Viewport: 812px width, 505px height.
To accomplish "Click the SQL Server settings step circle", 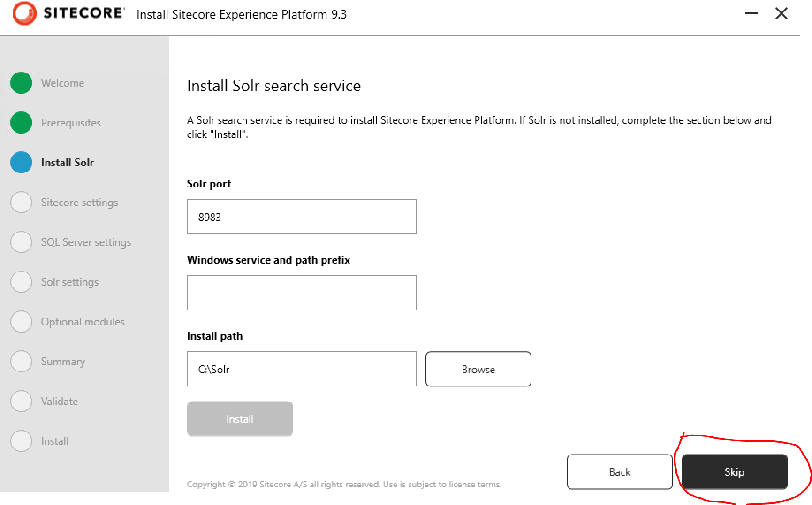I will click(21, 242).
